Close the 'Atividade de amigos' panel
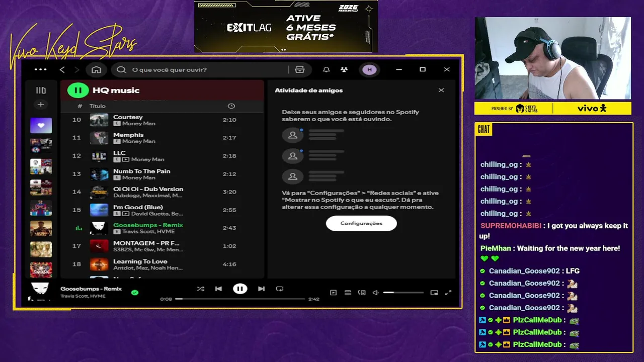644x362 pixels. 441,90
